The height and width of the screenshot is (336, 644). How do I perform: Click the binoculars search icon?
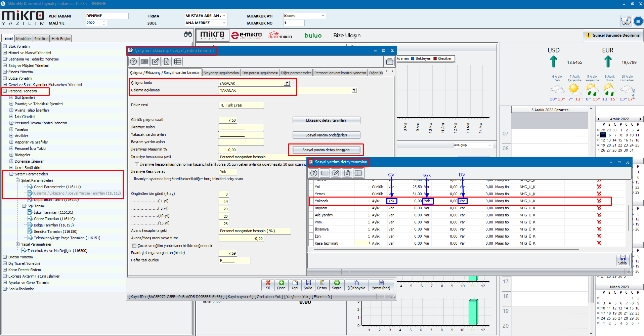click(x=188, y=34)
